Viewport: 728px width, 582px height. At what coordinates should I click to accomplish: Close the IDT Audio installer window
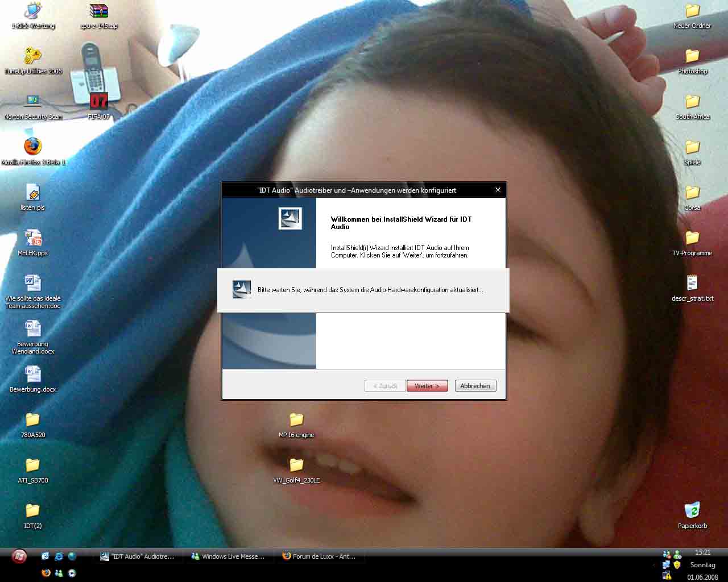pyautogui.click(x=498, y=190)
